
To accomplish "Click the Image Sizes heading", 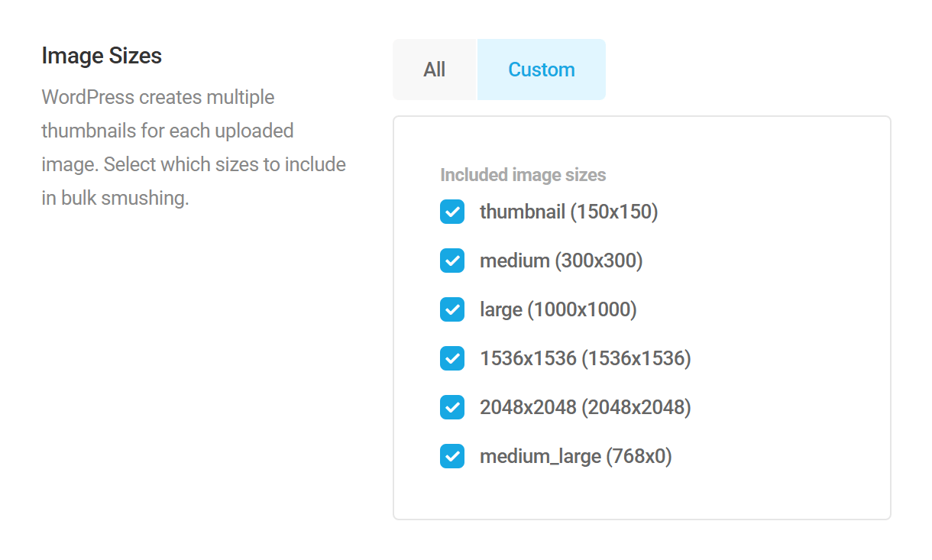I will (102, 56).
